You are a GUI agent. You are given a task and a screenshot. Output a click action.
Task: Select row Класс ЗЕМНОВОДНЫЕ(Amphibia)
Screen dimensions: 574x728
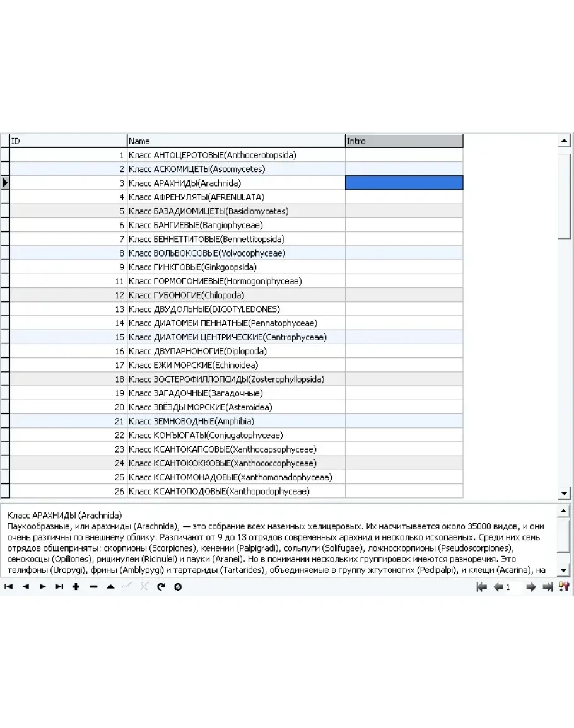236,421
